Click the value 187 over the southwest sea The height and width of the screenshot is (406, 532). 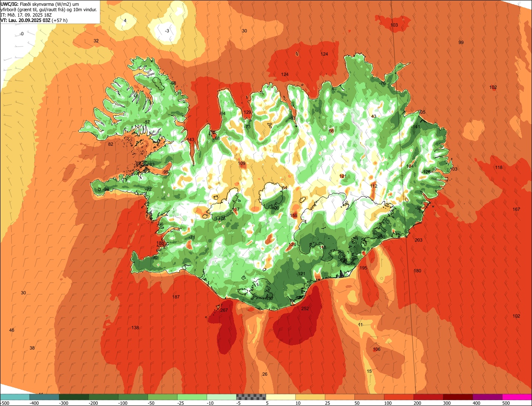176,297
